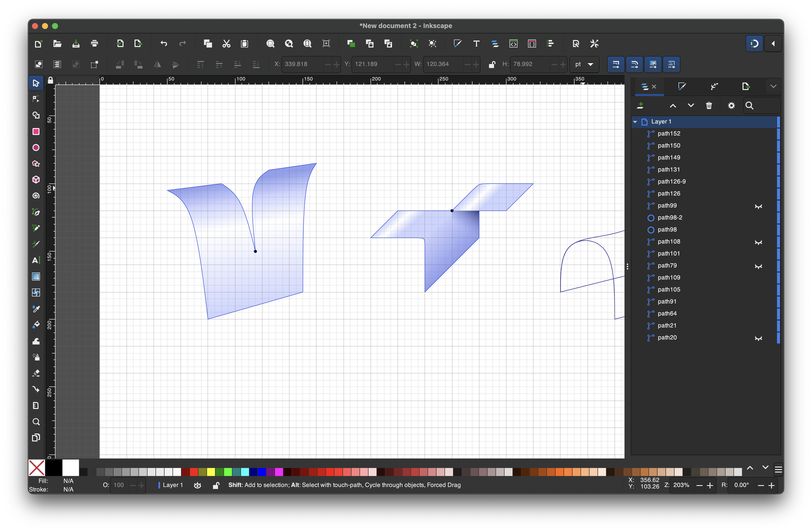Select path126-9 in the objects list
This screenshot has height=531, width=812.
[671, 182]
